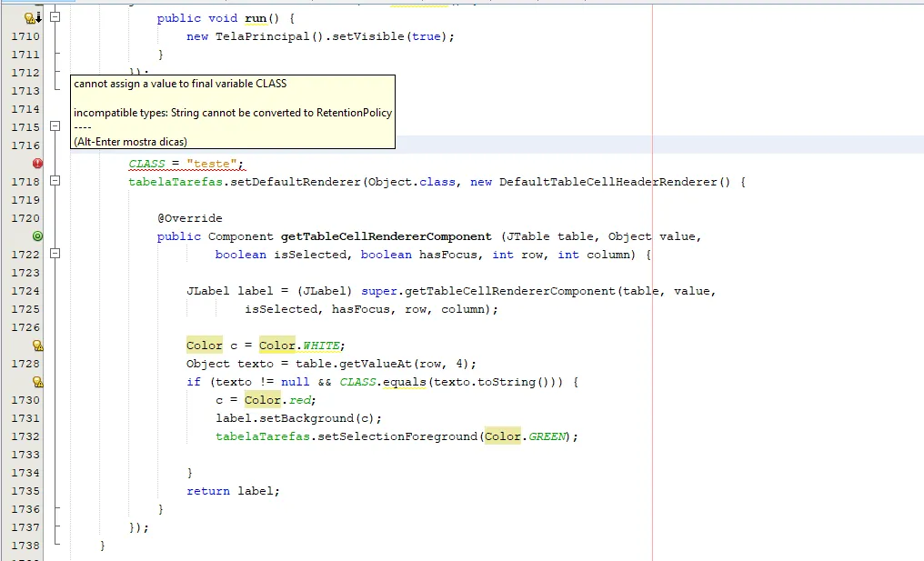The height and width of the screenshot is (561, 924).
Task: Click line number 1728 in the gutter
Action: point(26,364)
